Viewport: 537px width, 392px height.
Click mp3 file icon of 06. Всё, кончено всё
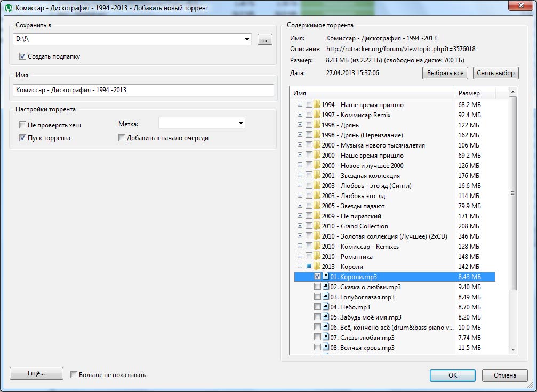(x=325, y=327)
